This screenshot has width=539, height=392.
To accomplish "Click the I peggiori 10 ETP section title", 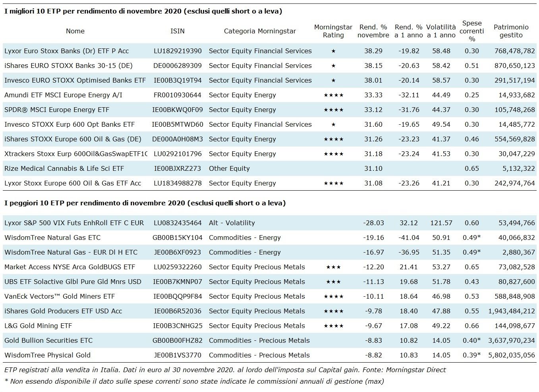I will pos(145,203).
